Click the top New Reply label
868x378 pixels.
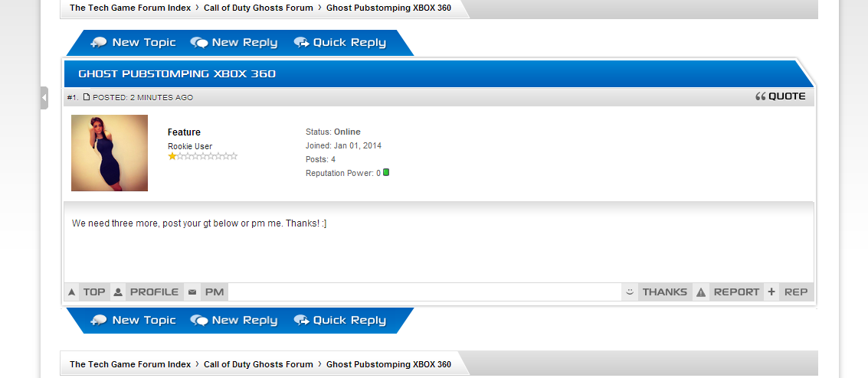244,43
